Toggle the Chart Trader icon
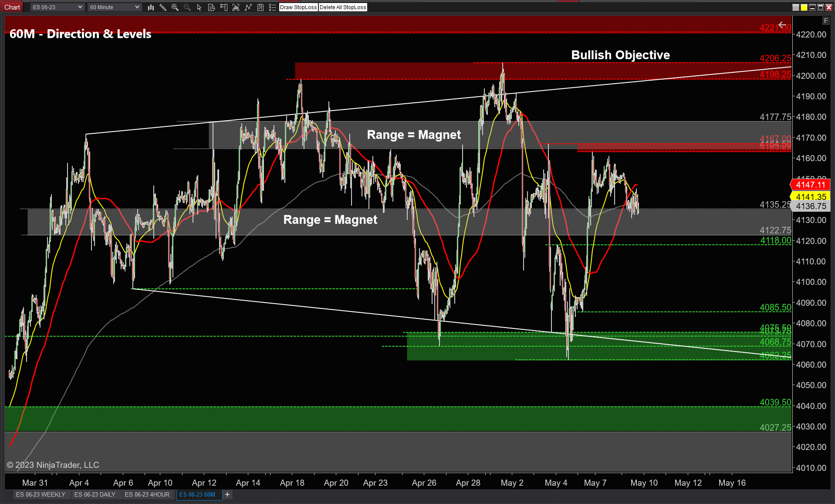 tap(223, 7)
